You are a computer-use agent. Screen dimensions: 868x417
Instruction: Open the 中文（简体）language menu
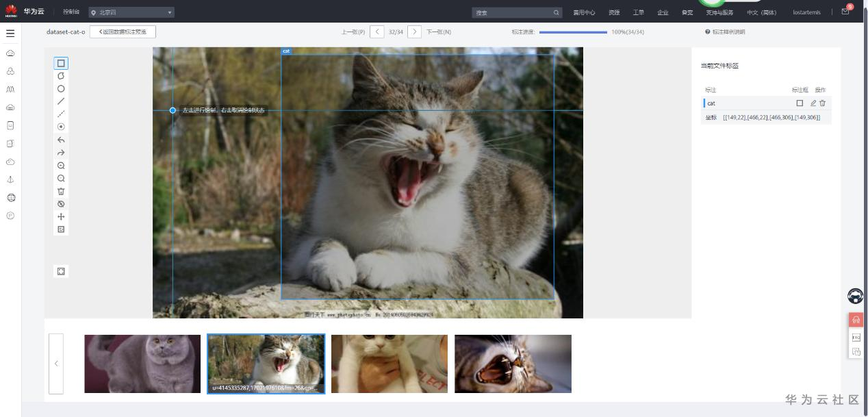tap(762, 12)
